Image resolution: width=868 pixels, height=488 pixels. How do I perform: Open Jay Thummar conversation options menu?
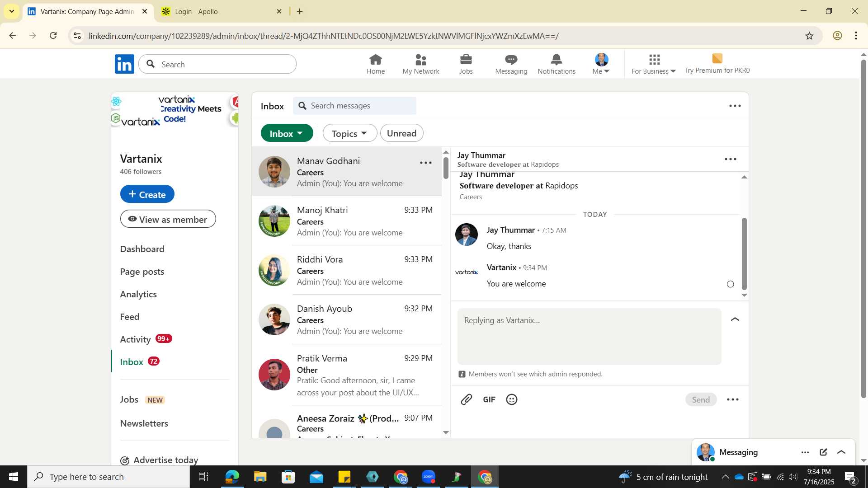click(731, 159)
